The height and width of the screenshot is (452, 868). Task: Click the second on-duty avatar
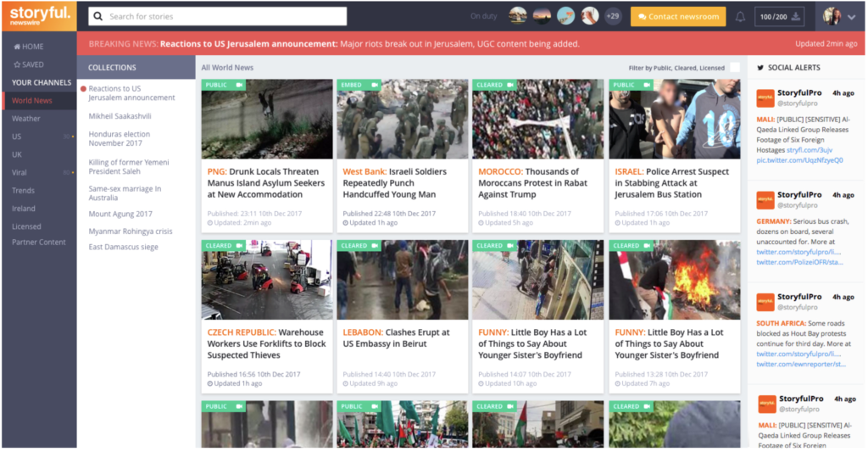coord(542,16)
